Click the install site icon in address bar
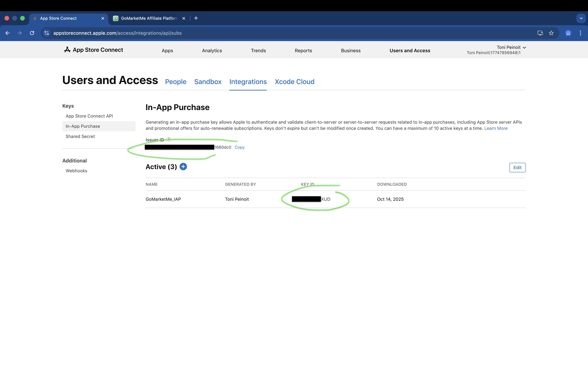Viewport: 588px width, 380px height. coord(540,33)
